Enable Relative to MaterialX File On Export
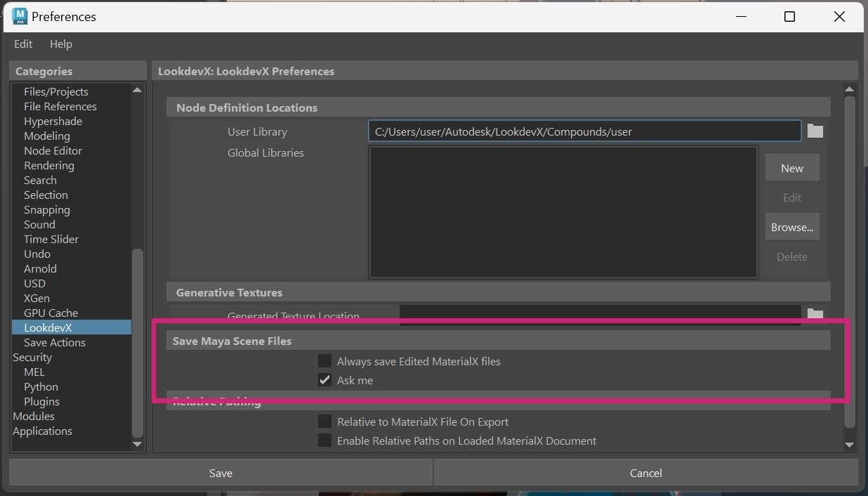This screenshot has height=496, width=868. [324, 422]
